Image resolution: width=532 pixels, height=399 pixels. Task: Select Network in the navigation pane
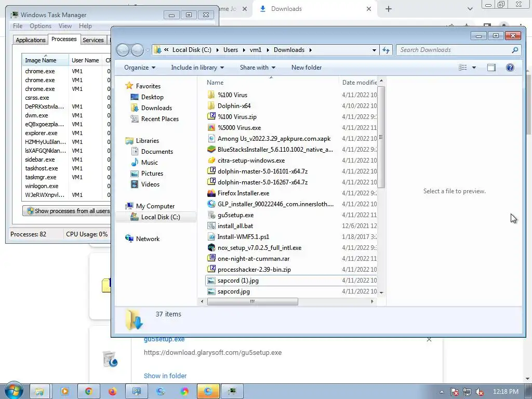[x=148, y=239]
